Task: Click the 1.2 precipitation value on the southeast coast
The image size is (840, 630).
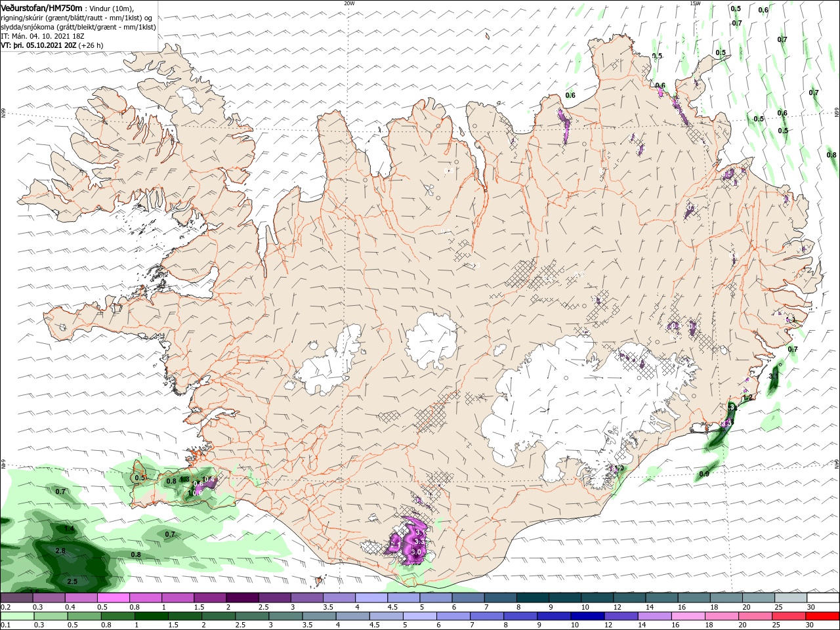Action: 747,398
